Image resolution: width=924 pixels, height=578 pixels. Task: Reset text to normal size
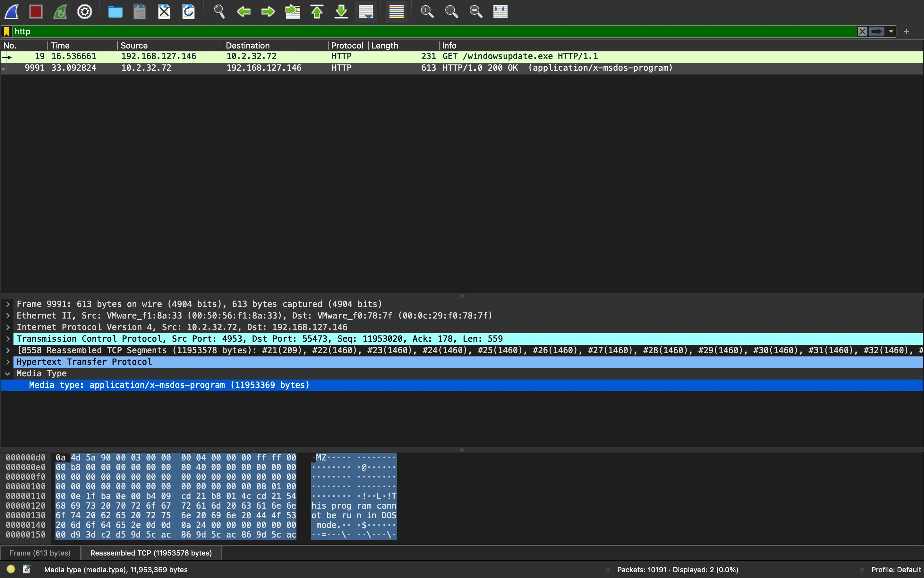(476, 12)
